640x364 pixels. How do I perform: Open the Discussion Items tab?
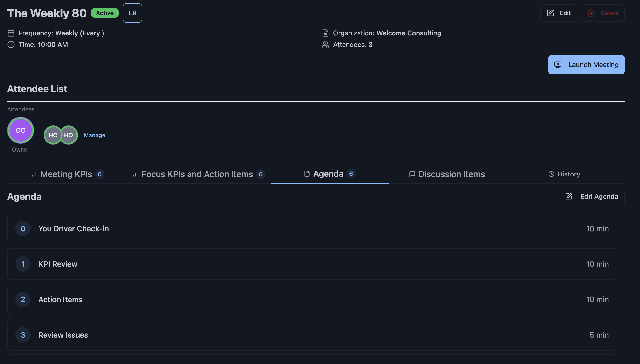tap(447, 174)
